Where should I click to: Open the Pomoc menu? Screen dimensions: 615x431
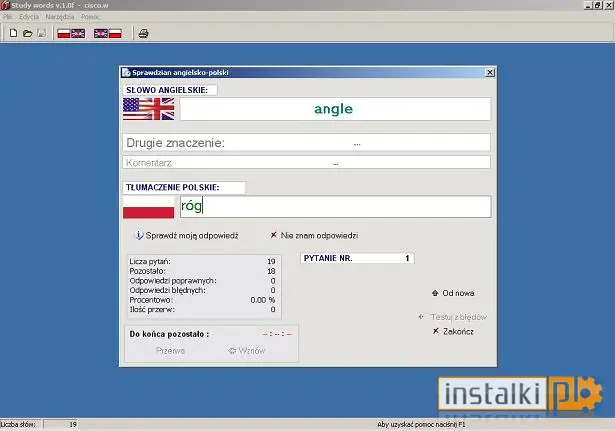(x=90, y=17)
